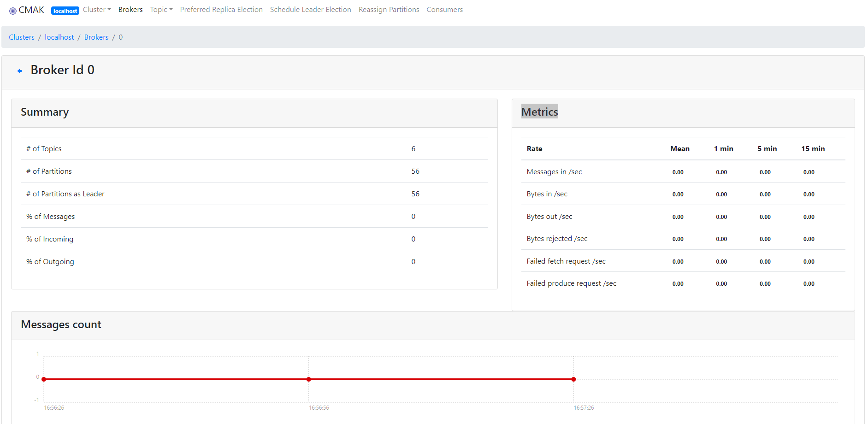Click the 16:56:56 data point on the chart
The image size is (868, 424).
coord(309,379)
